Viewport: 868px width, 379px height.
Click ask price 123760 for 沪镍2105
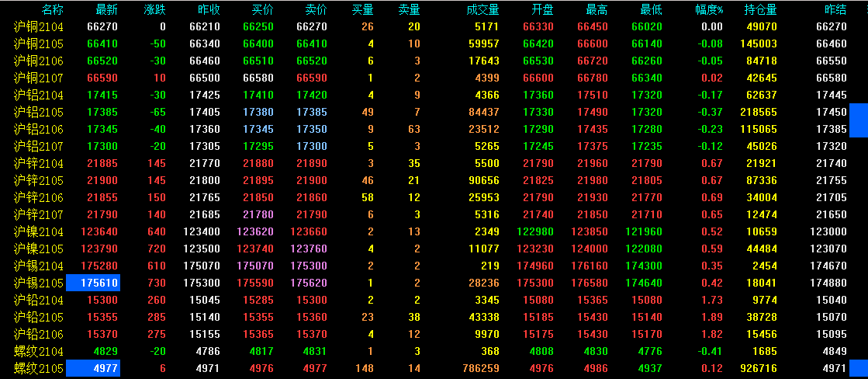click(x=309, y=249)
